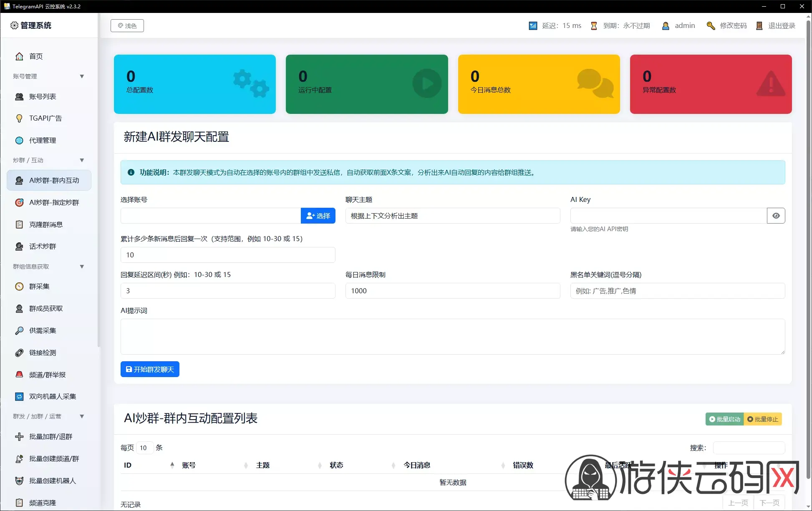Click the 群采集 clock icon
This screenshot has width=812, height=511.
[19, 287]
